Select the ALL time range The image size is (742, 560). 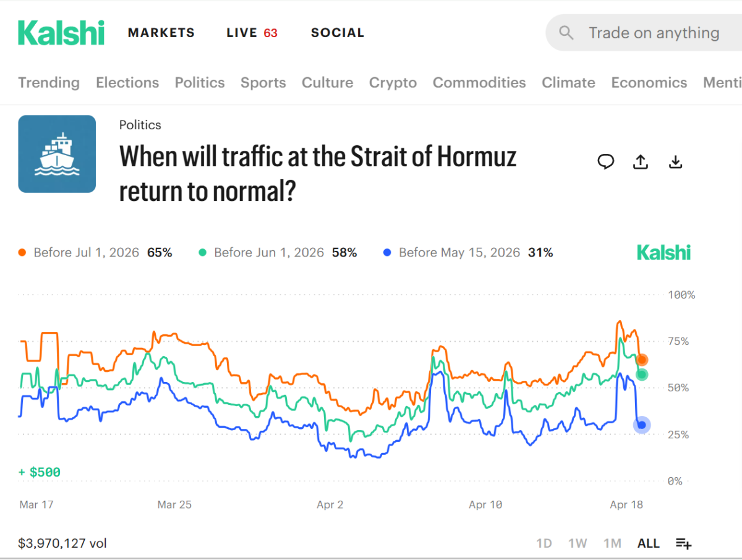[x=648, y=543]
